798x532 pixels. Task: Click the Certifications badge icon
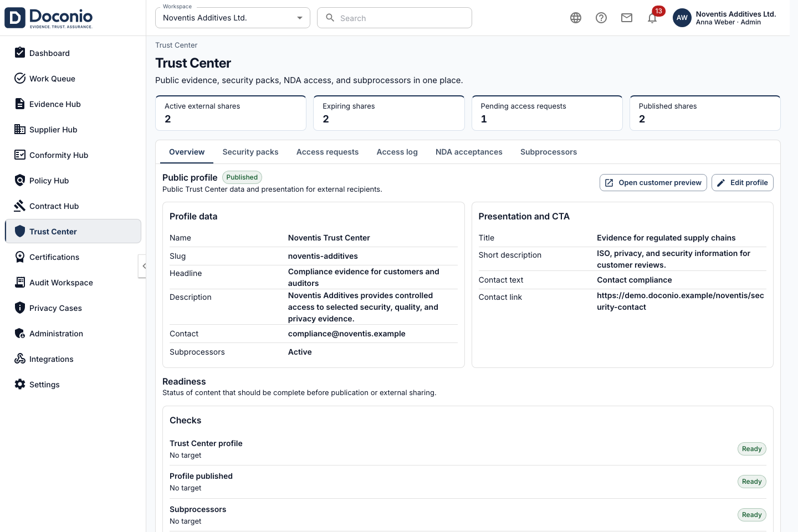point(20,257)
